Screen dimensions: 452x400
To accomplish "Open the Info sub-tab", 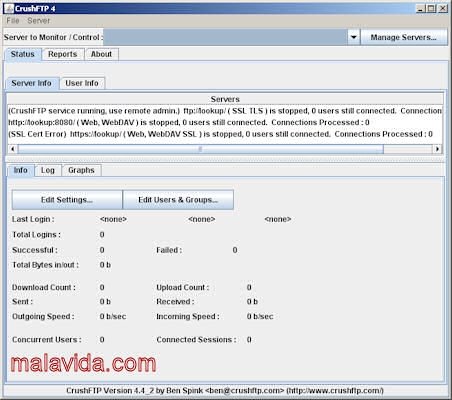I will 20,170.
